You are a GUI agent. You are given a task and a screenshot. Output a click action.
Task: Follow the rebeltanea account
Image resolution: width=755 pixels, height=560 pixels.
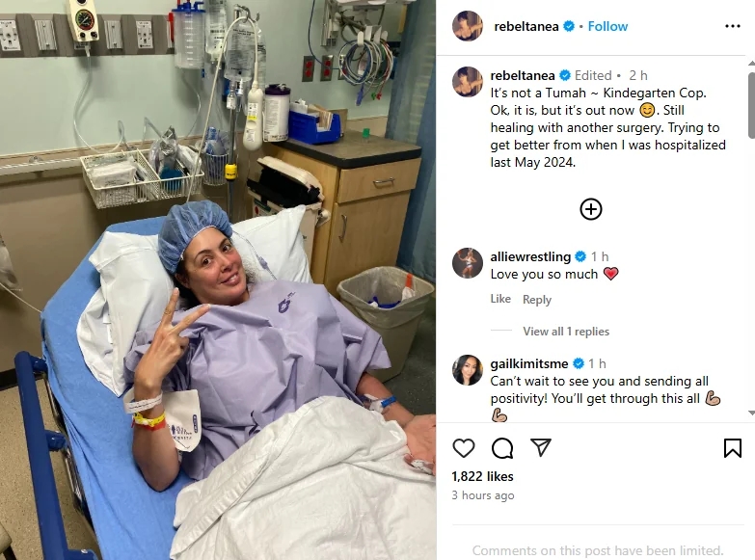point(607,26)
